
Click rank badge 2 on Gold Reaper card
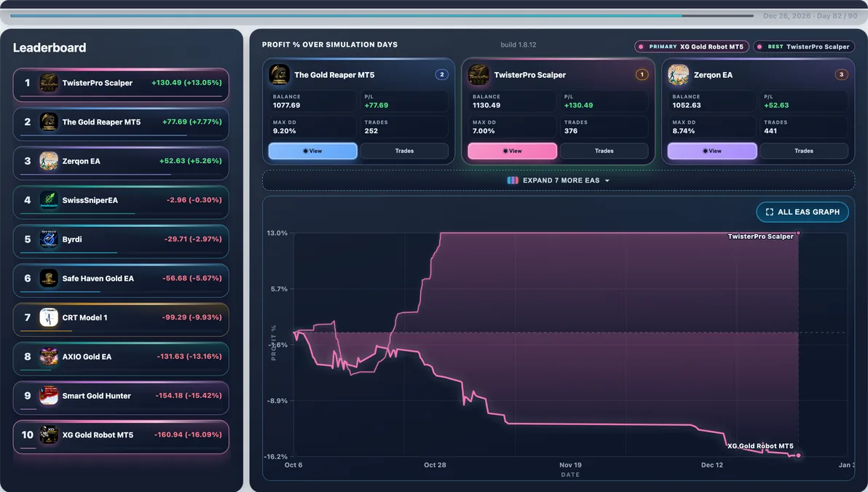click(442, 74)
